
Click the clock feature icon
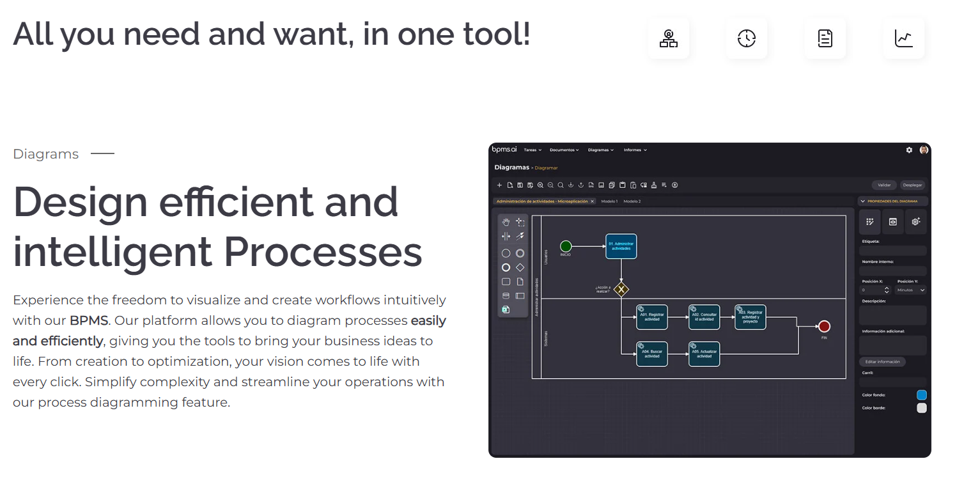(747, 38)
